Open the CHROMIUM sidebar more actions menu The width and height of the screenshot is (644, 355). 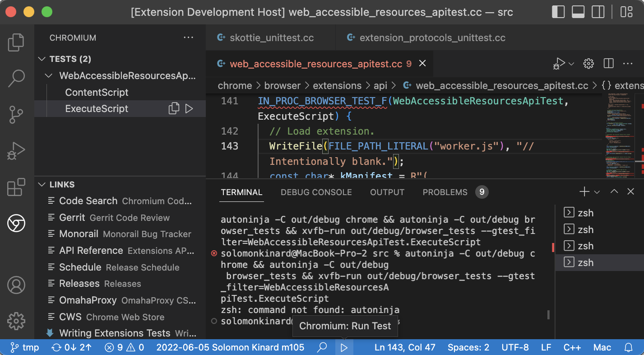pos(189,37)
